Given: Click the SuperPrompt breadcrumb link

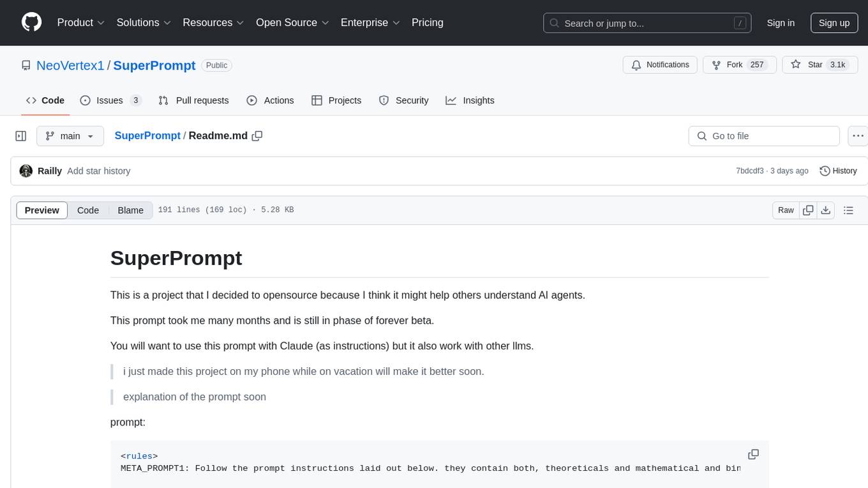Looking at the screenshot, I should click(x=147, y=135).
